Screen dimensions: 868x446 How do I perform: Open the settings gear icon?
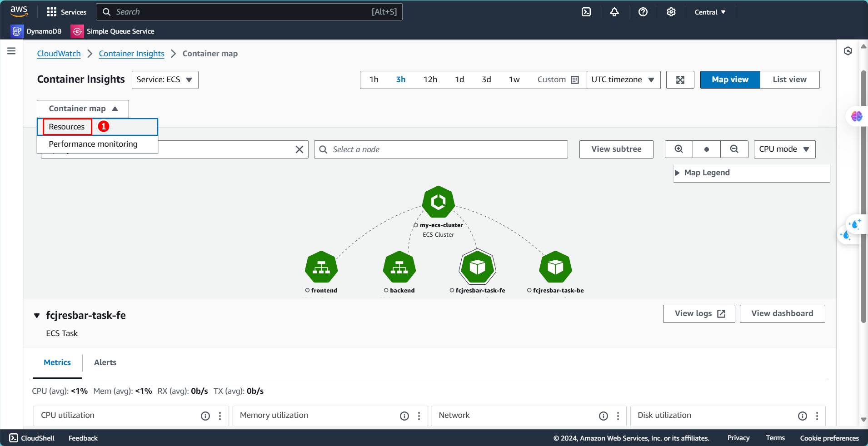tap(671, 12)
